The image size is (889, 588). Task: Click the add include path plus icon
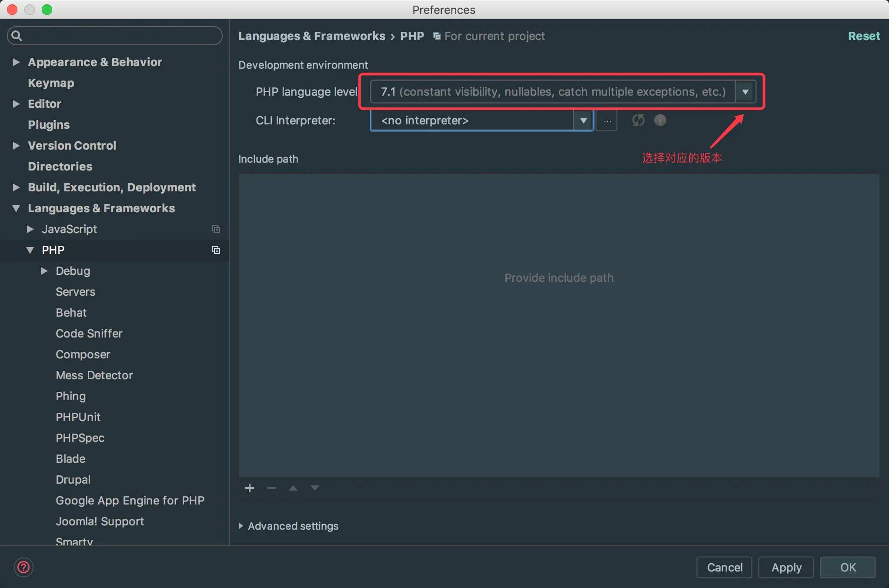[250, 488]
